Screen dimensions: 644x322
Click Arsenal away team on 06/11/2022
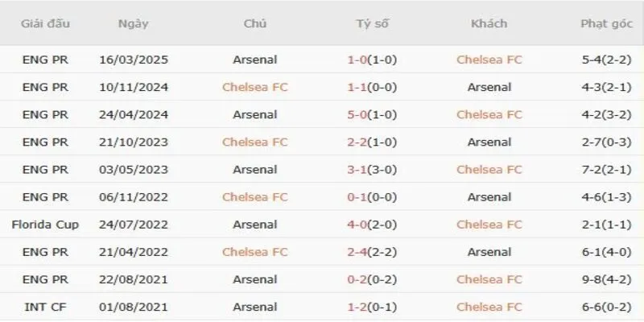tap(489, 196)
